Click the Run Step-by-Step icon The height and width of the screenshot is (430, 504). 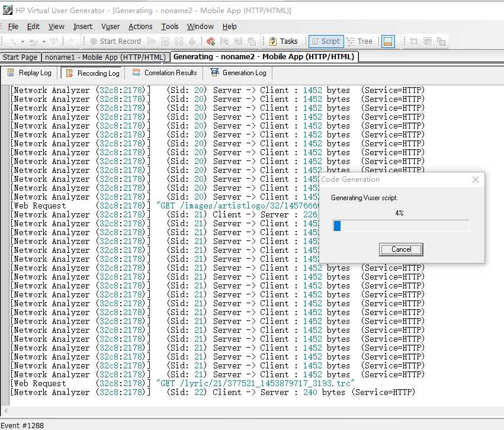192,41
